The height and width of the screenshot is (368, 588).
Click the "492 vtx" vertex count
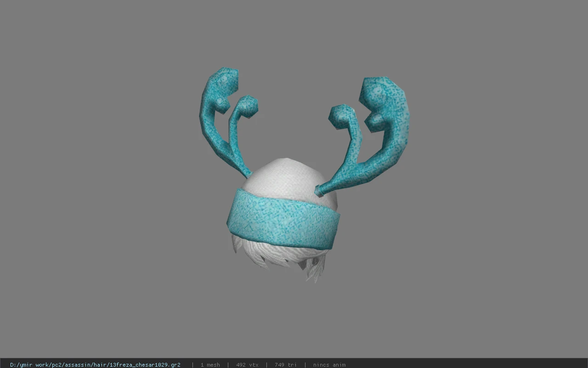point(247,365)
